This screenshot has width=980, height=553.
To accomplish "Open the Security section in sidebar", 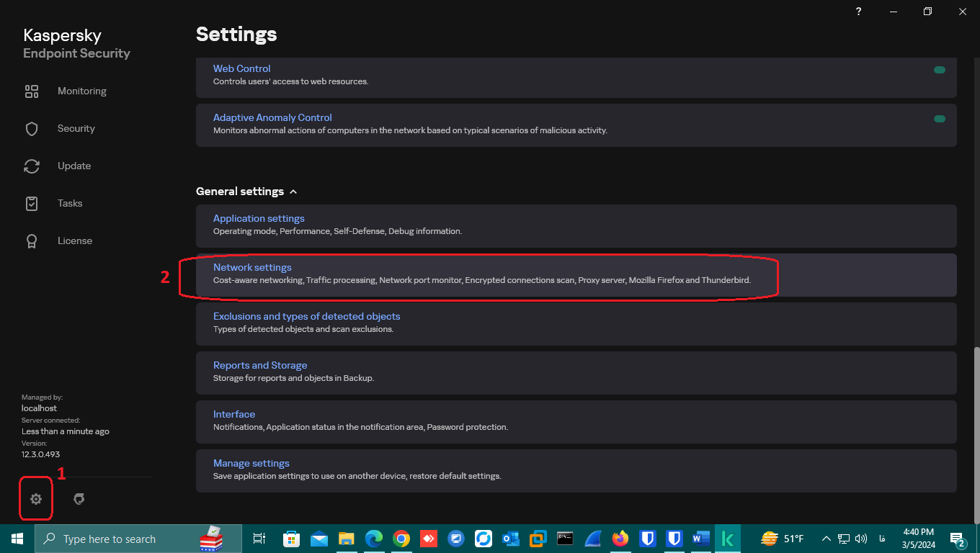I will [76, 129].
